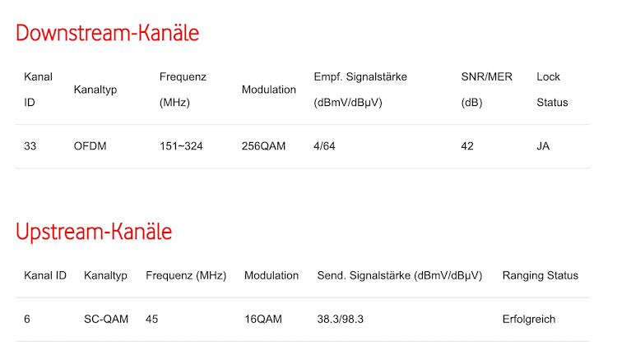Click the upstream frequency value 45

(152, 319)
